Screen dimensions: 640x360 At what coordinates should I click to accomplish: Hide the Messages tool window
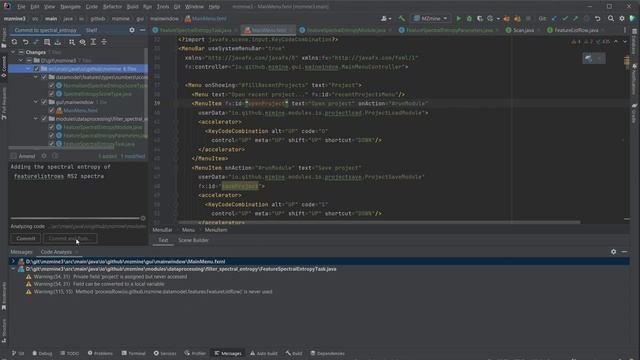click(624, 252)
